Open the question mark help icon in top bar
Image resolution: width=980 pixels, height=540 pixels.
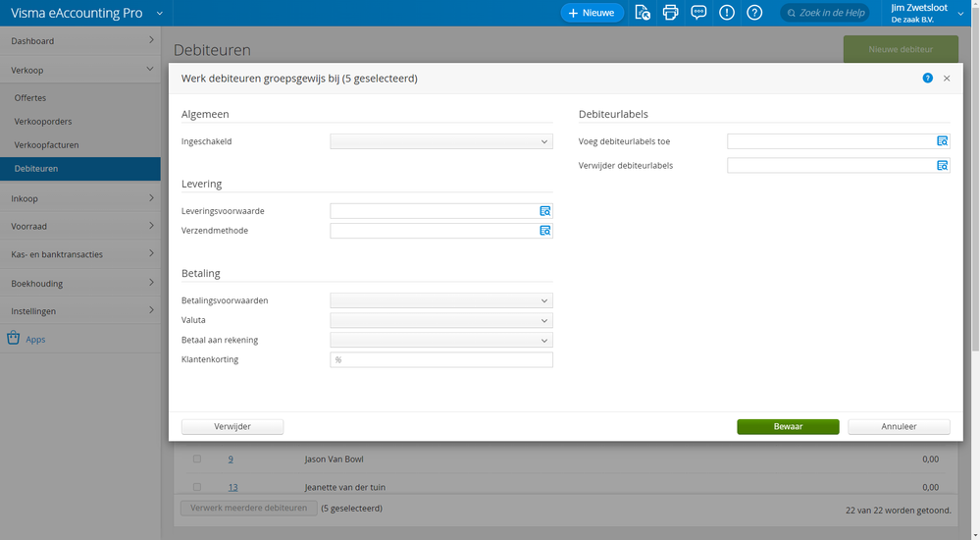click(x=754, y=13)
